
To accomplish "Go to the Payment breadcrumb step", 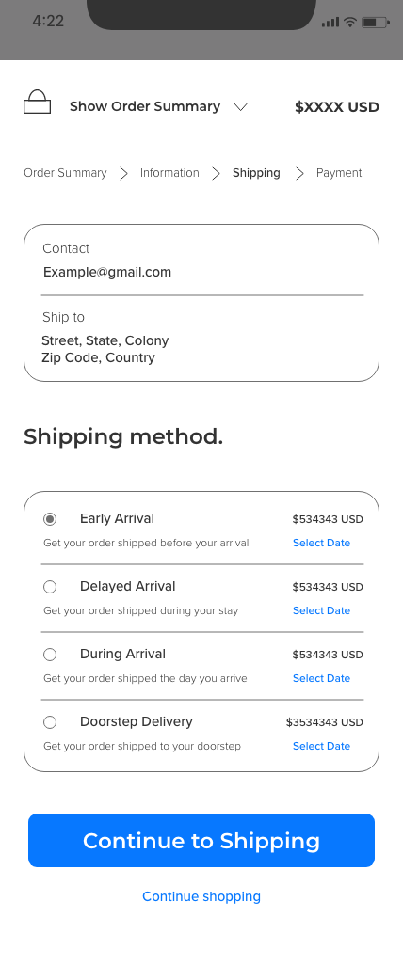I will 339,173.
